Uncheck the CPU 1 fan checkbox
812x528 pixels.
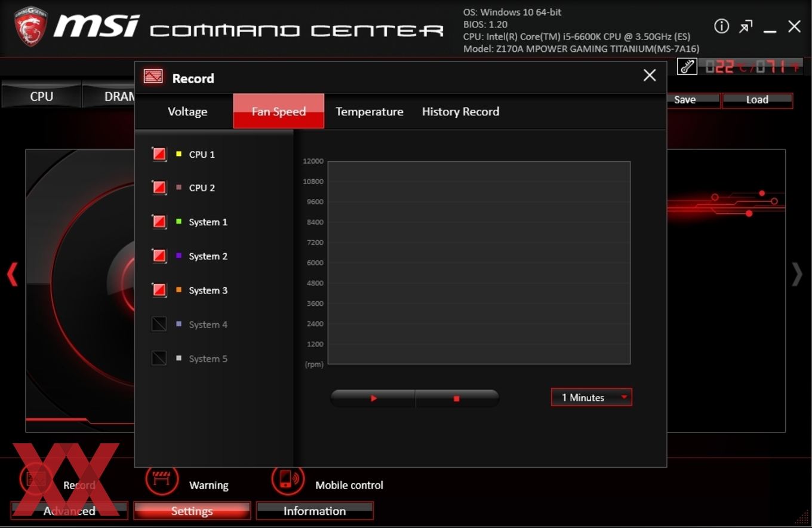[x=159, y=154]
